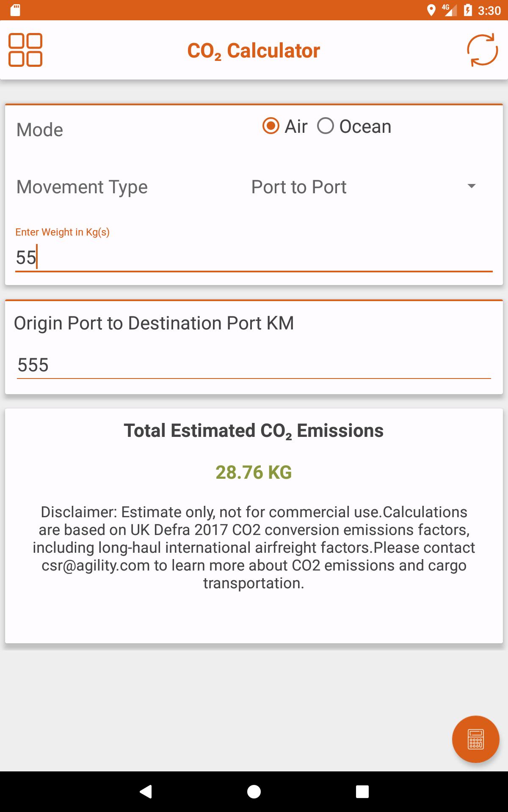Tap the refresh/reset arrows icon
This screenshot has height=812, width=508.
pos(482,50)
